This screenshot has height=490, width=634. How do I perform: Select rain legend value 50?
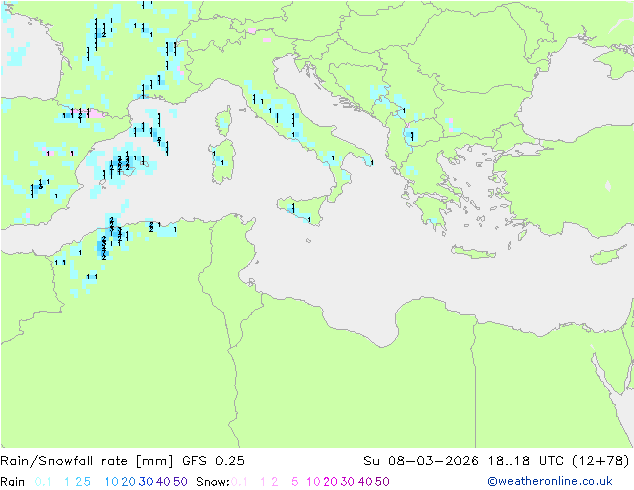pos(180,482)
